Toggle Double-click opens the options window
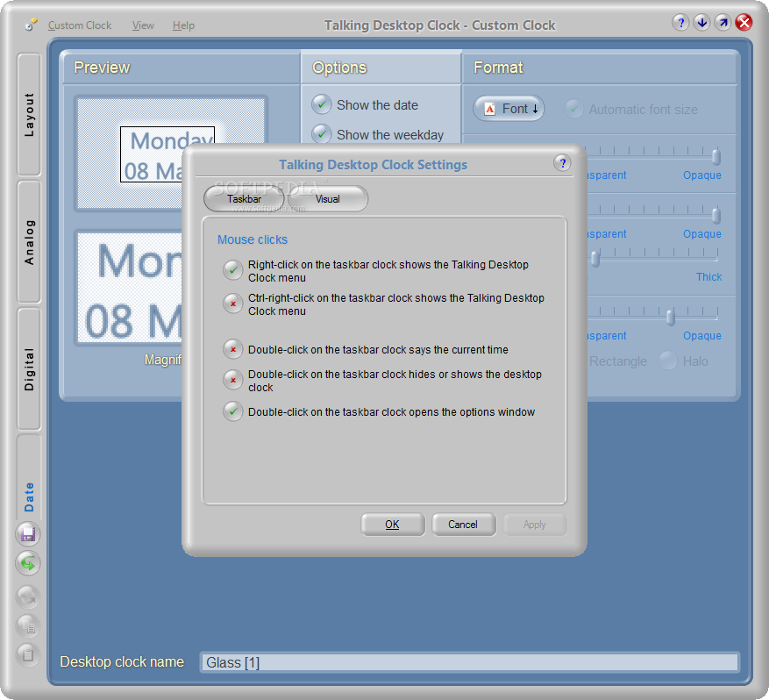769x700 pixels. [x=233, y=411]
